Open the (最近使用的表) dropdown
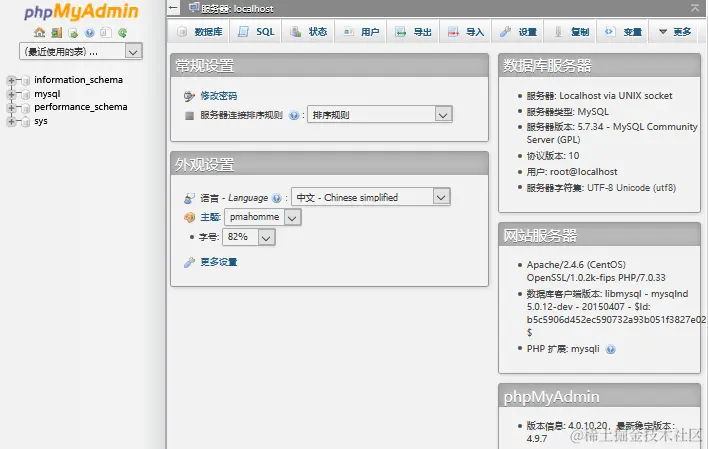Screen dimensions: 708x449 81,51
